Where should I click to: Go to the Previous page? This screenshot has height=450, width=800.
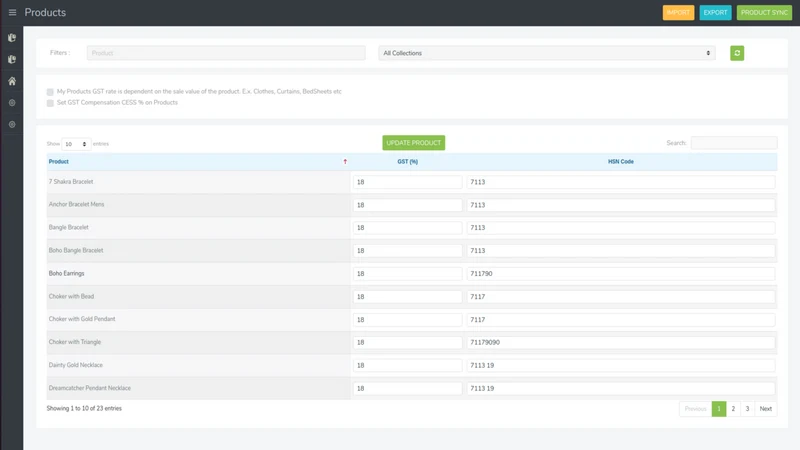[695, 409]
